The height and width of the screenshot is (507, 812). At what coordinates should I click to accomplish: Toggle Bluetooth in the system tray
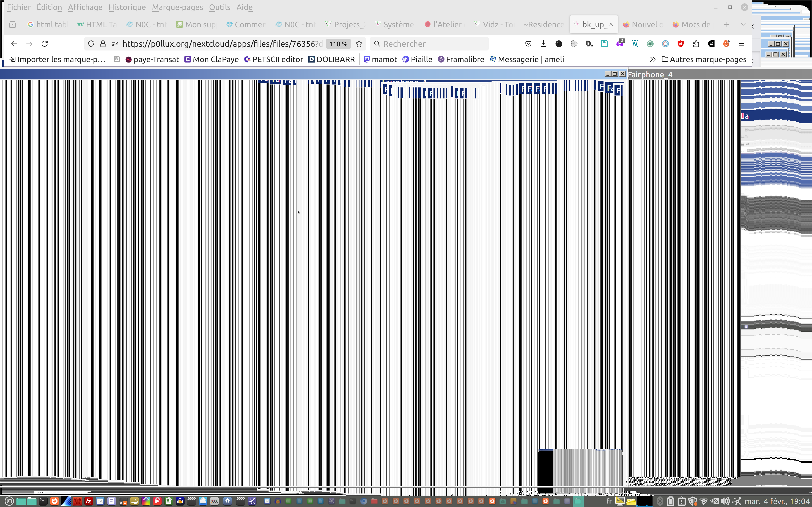[660, 501]
